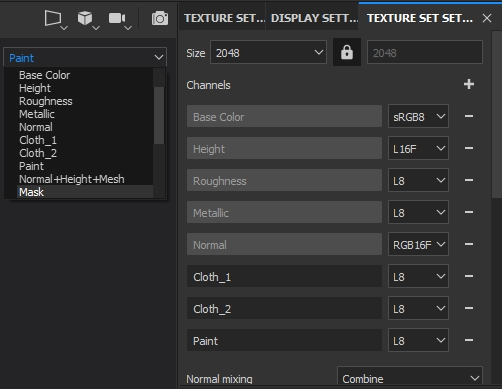Select Metallic in channel list
Screen dimensions: 502x389
(x=85, y=114)
